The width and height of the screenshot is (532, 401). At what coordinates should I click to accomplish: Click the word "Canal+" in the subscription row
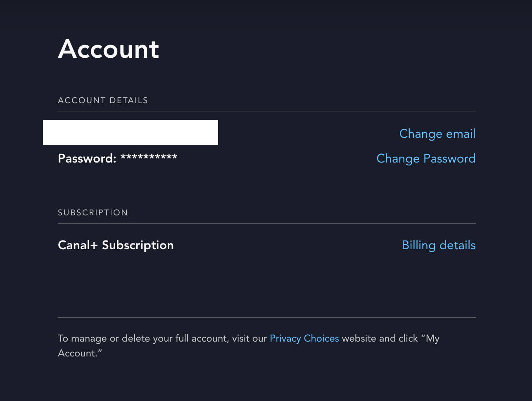[x=78, y=245]
